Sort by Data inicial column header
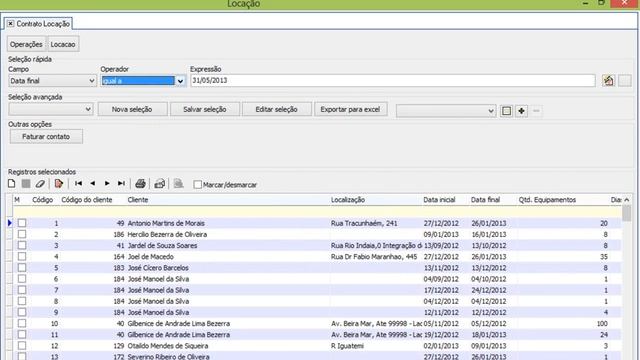This screenshot has height=360, width=640. tap(439, 200)
